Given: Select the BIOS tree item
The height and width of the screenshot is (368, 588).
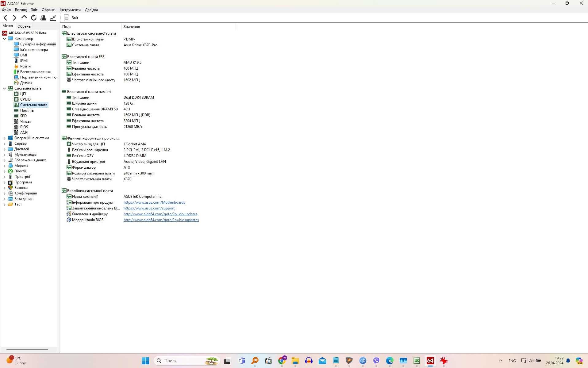Looking at the screenshot, I should [x=24, y=127].
